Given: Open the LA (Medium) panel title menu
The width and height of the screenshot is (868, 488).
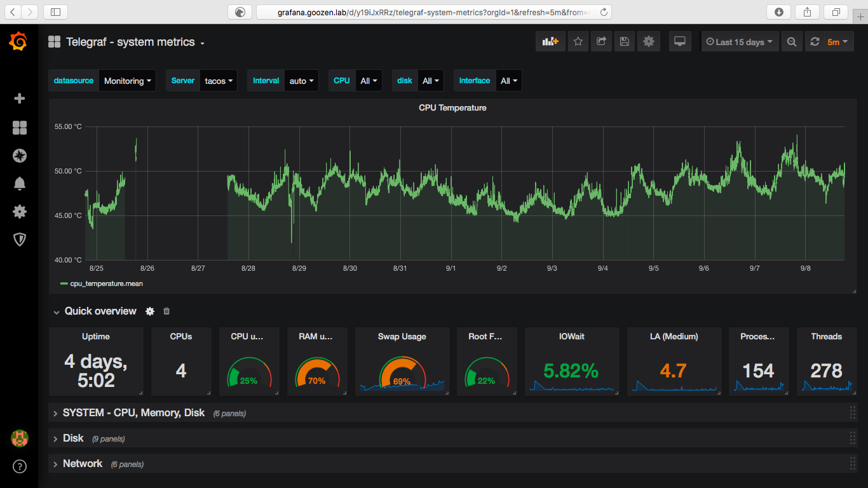Looking at the screenshot, I should (x=674, y=337).
